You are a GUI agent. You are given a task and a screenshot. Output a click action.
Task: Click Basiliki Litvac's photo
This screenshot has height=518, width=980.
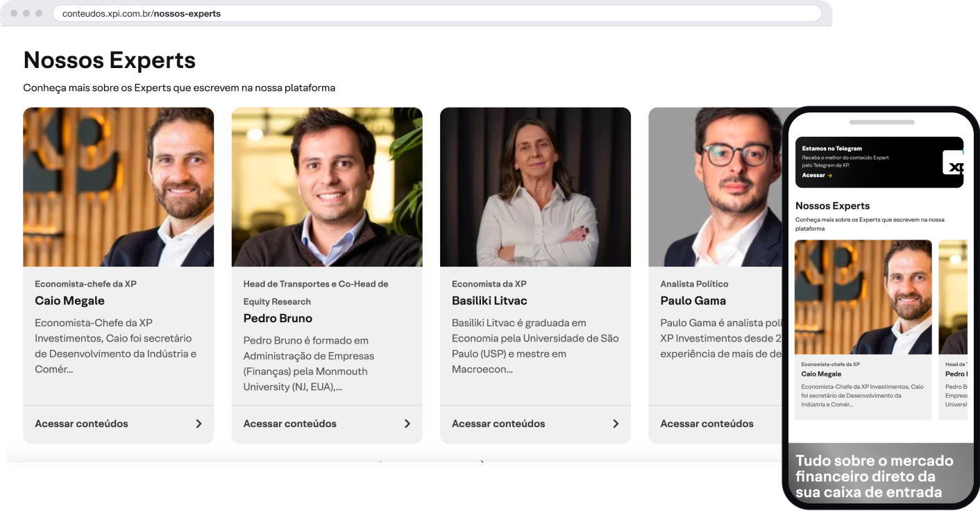tap(535, 187)
